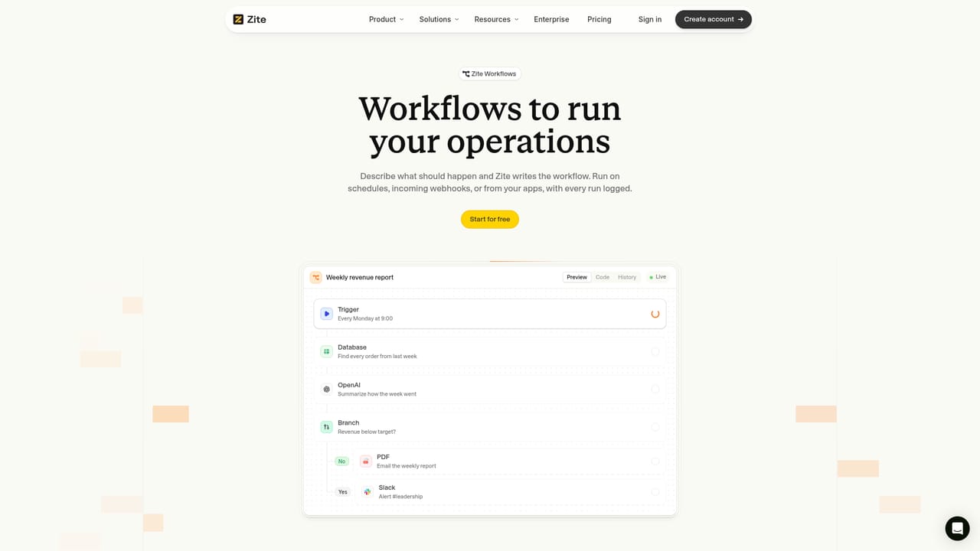Click the Zite logo in navbar
980x551 pixels.
point(250,19)
